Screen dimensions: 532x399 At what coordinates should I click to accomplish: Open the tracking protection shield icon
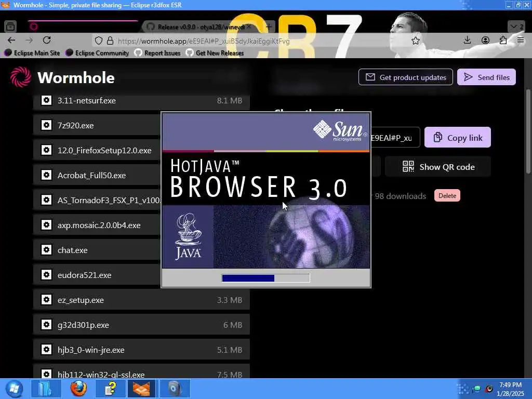[98, 41]
